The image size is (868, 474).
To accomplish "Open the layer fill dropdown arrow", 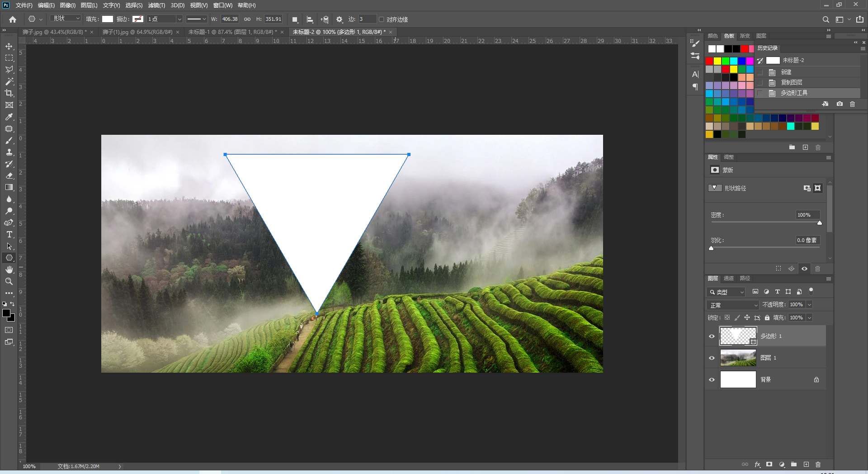I will 809,318.
